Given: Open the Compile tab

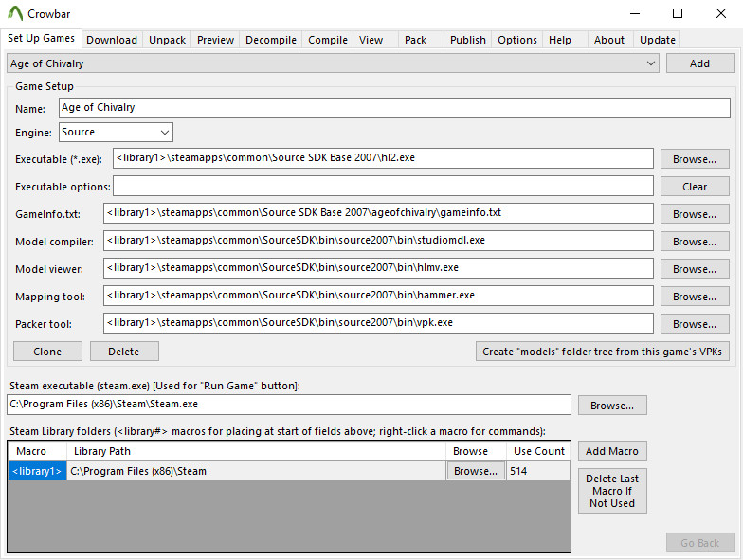Looking at the screenshot, I should (x=328, y=40).
